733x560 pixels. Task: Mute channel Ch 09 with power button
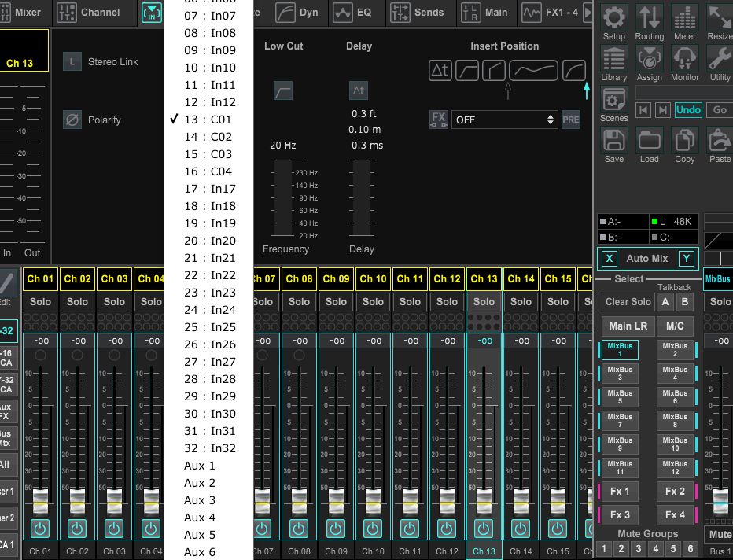[x=337, y=529]
